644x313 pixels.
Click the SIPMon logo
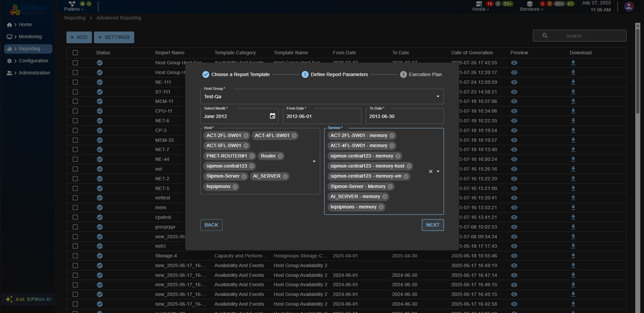[x=15, y=9]
